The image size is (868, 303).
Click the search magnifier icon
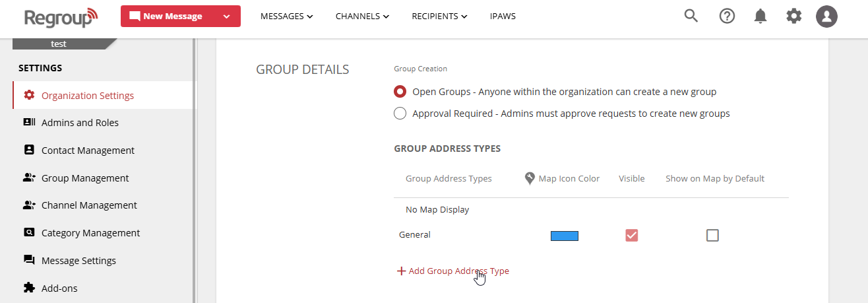[x=691, y=17]
